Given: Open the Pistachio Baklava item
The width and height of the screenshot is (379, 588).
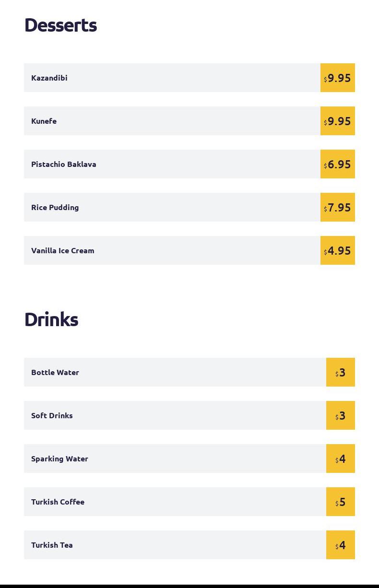Looking at the screenshot, I should pos(64,164).
